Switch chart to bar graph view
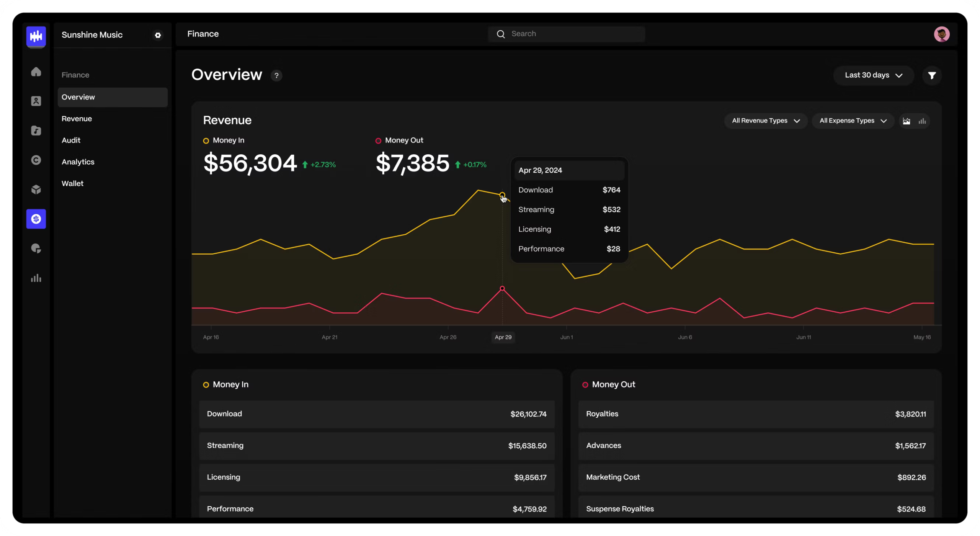 click(x=922, y=121)
